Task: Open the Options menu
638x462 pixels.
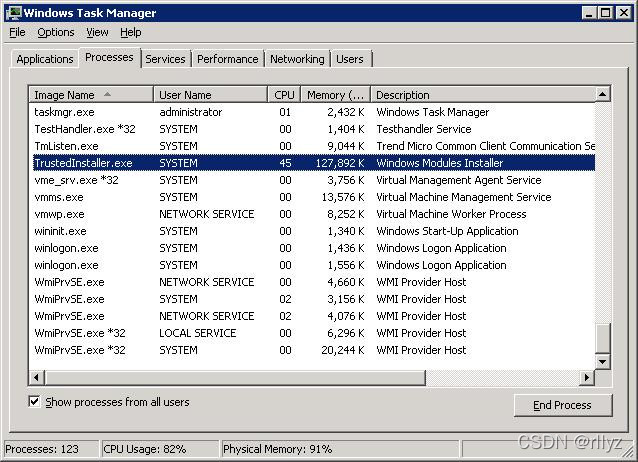Action: (56, 32)
